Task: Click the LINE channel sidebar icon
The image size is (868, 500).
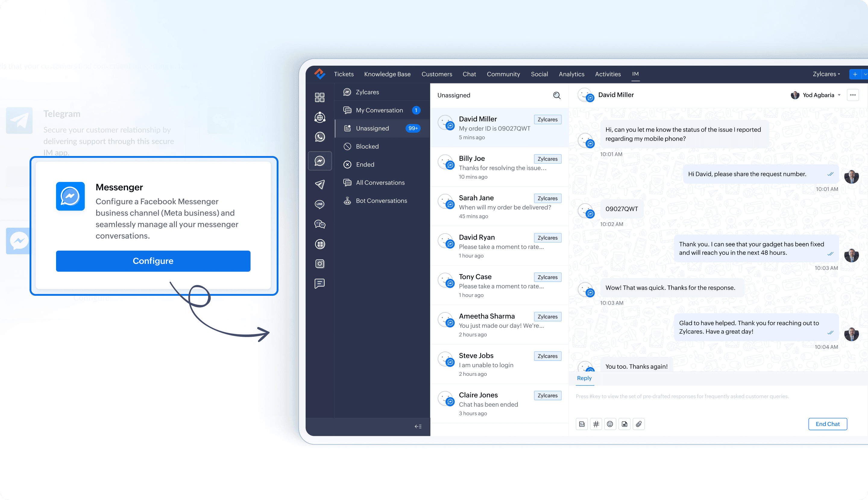Action: (319, 204)
